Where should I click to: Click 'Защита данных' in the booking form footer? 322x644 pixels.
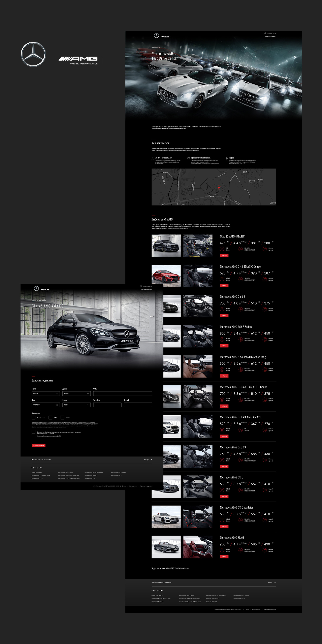point(133,486)
